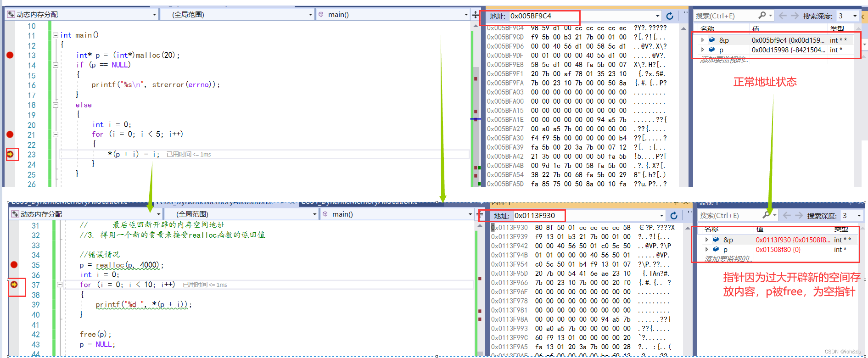
Task: Click scroll-up arrow of memory view at 0x005BF9C4
Action: coord(683,28)
